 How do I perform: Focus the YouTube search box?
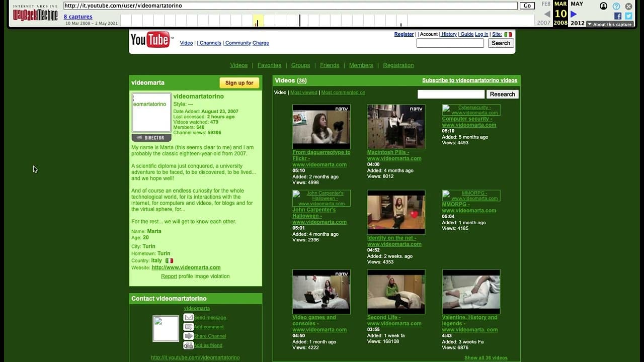coord(450,43)
